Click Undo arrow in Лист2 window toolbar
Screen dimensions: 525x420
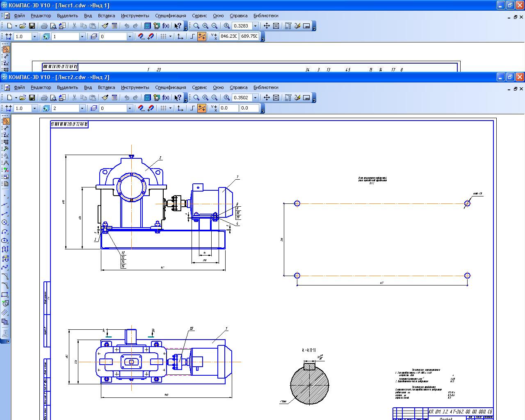click(x=127, y=98)
